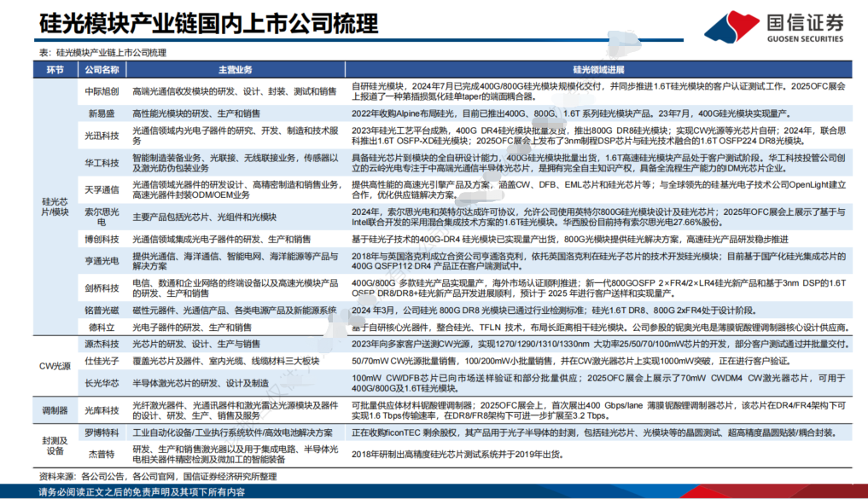Screen dimensions: 868x499
Task: Click the slide title 硅光模块产业链国内上市公司梳理
Action: point(209,23)
